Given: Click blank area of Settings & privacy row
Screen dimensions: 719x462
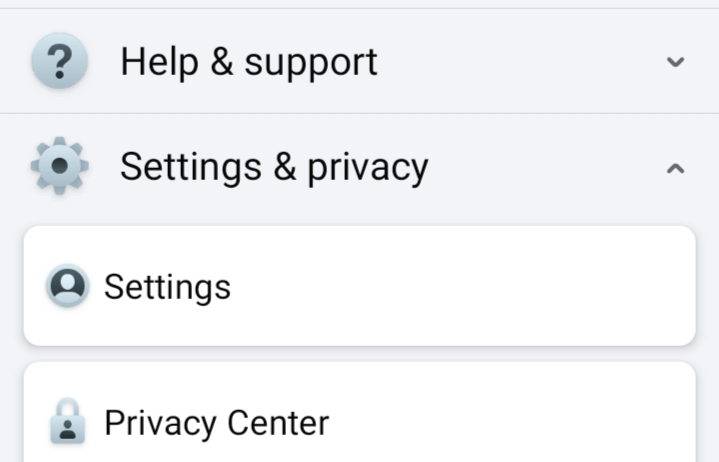Looking at the screenshot, I should tap(546, 168).
